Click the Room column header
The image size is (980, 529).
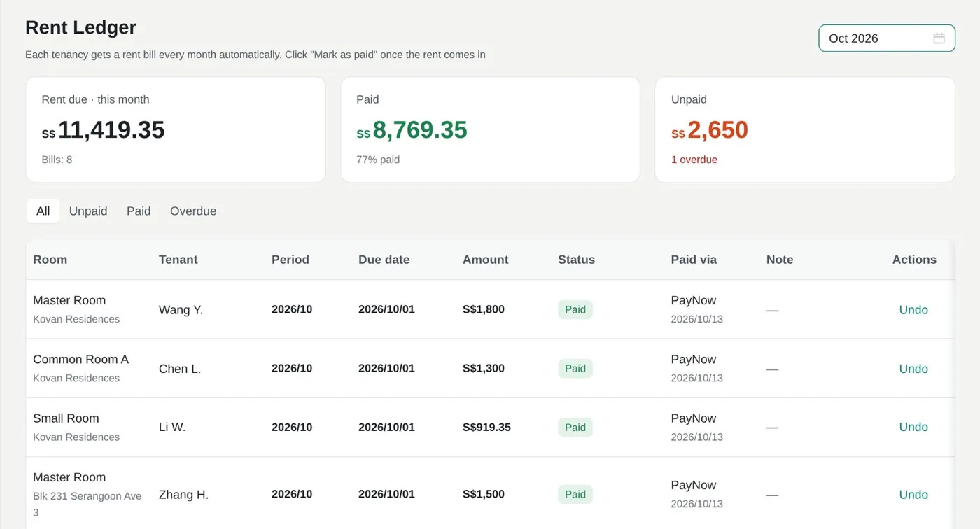point(50,260)
